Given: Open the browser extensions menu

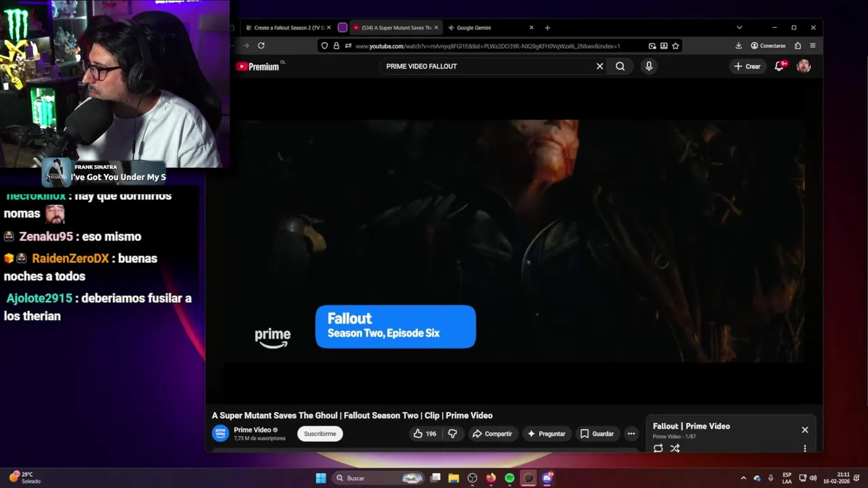Looking at the screenshot, I should point(797,46).
